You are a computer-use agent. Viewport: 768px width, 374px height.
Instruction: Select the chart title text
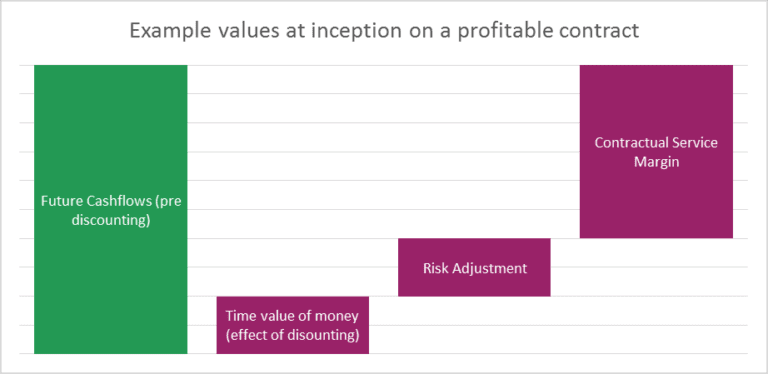(384, 31)
